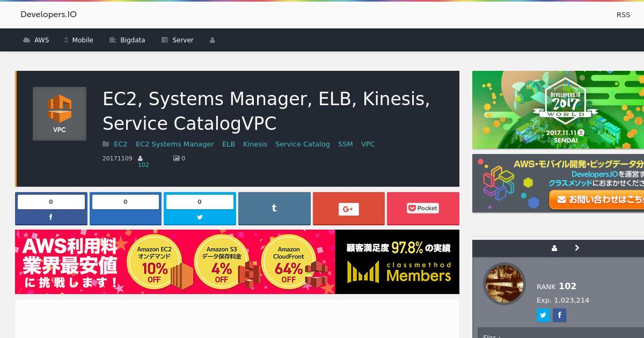Viewport: 644px width, 338px height.
Task: Share article on Google Plus
Action: [349, 209]
